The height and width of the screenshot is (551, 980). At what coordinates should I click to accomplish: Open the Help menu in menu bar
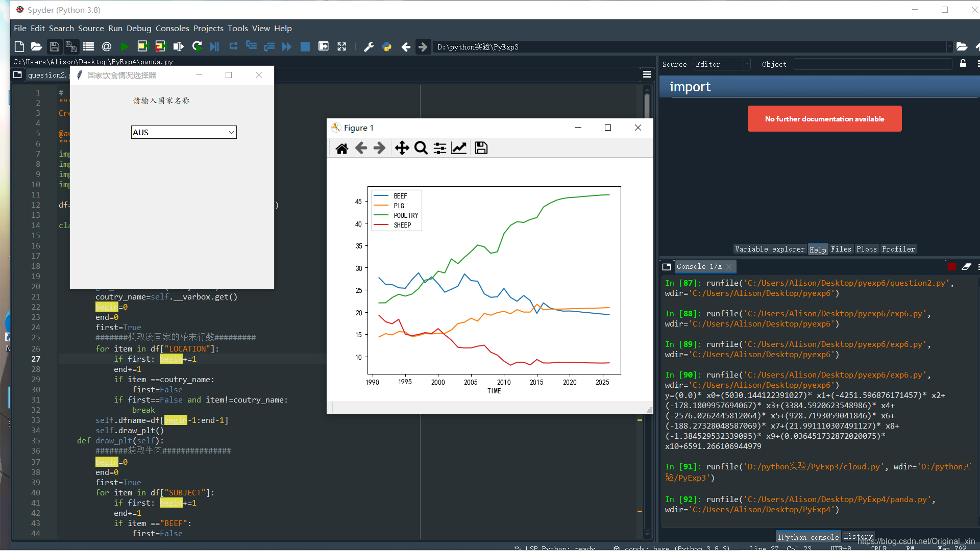(283, 29)
